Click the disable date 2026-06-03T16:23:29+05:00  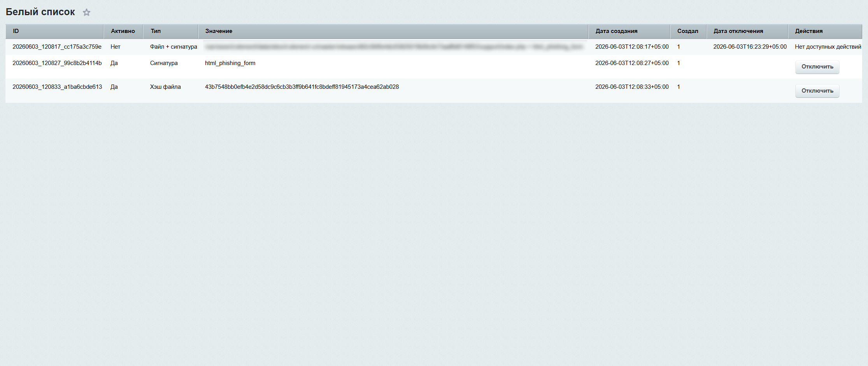[x=750, y=47]
